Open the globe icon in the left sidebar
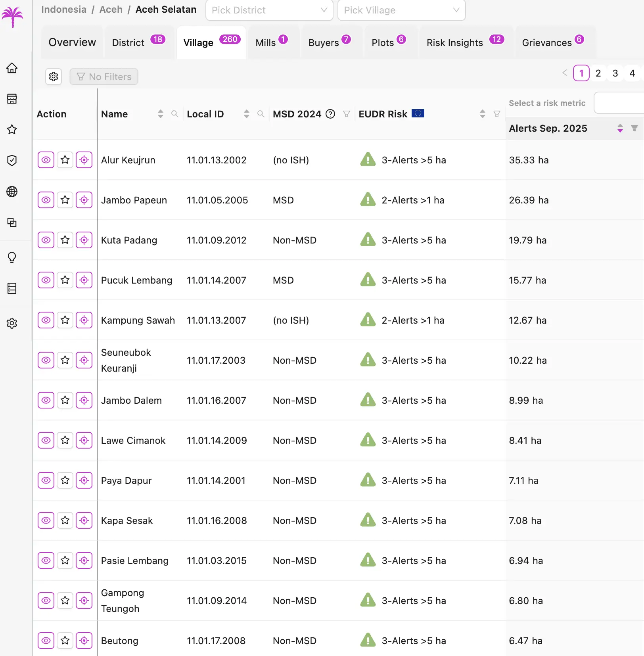644x656 pixels. tap(12, 192)
